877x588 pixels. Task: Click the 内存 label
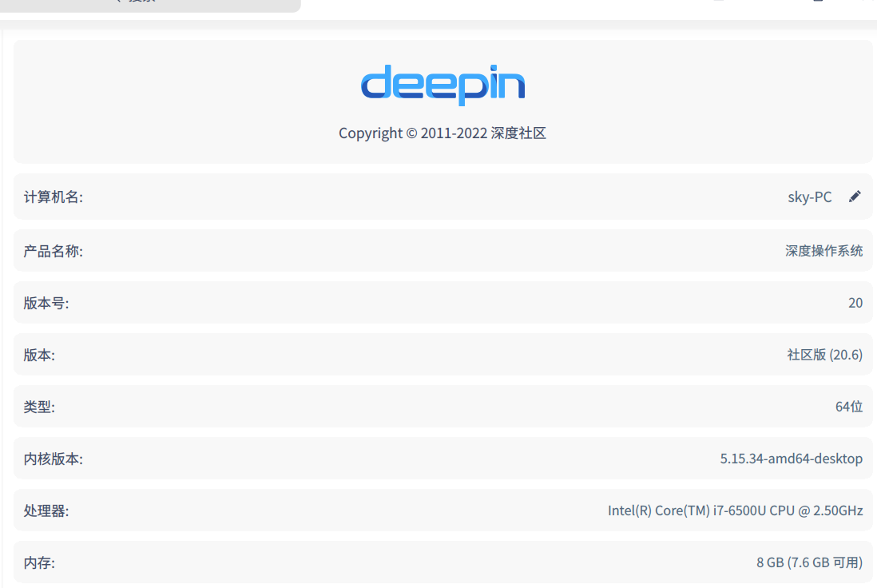39,562
